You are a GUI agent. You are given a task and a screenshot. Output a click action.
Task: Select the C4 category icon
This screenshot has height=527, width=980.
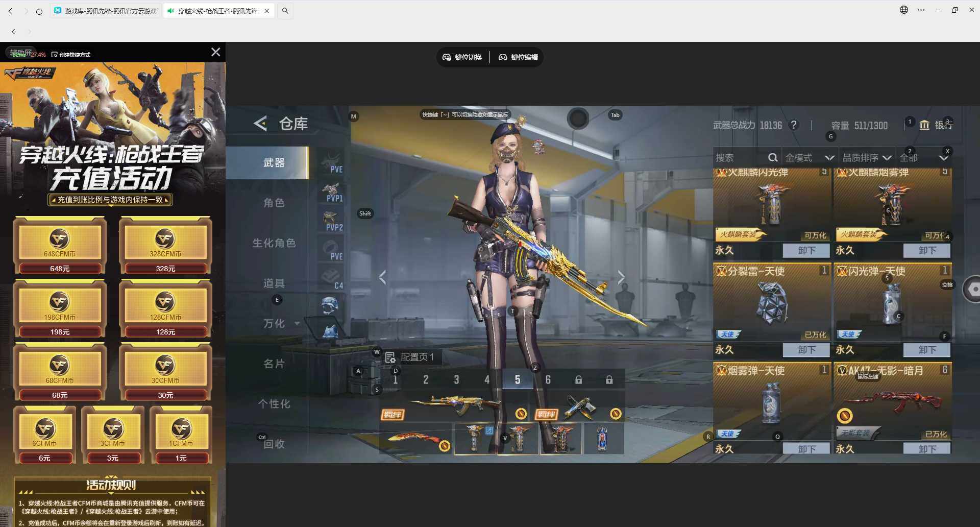[332, 278]
